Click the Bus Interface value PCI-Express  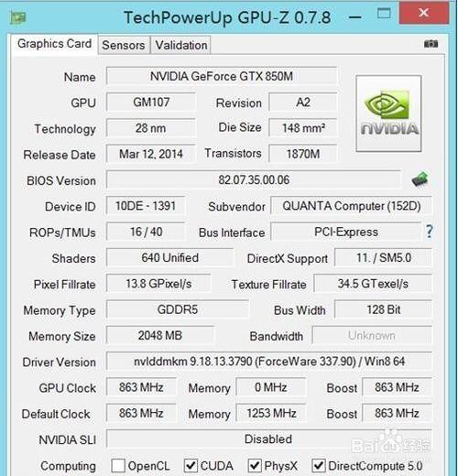click(x=346, y=232)
